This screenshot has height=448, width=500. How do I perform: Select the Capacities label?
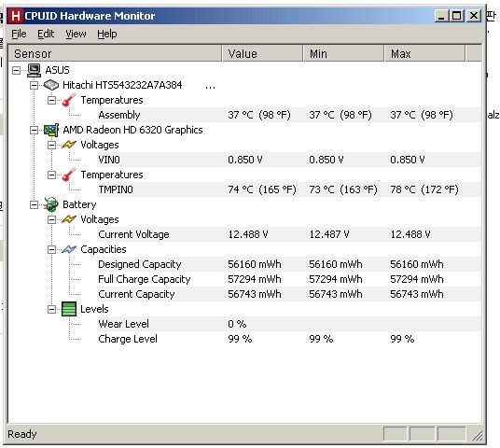[104, 249]
